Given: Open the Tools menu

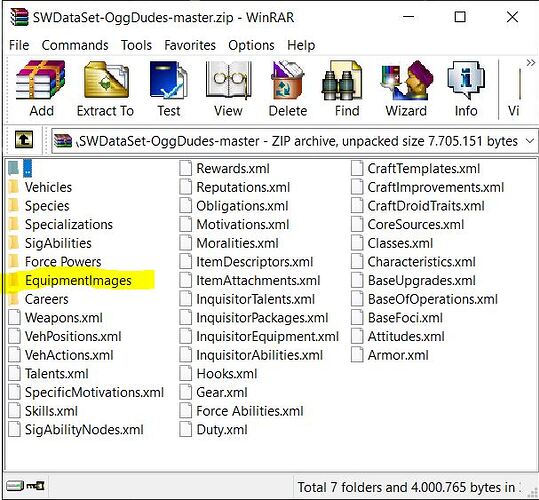Looking at the screenshot, I should point(136,45).
